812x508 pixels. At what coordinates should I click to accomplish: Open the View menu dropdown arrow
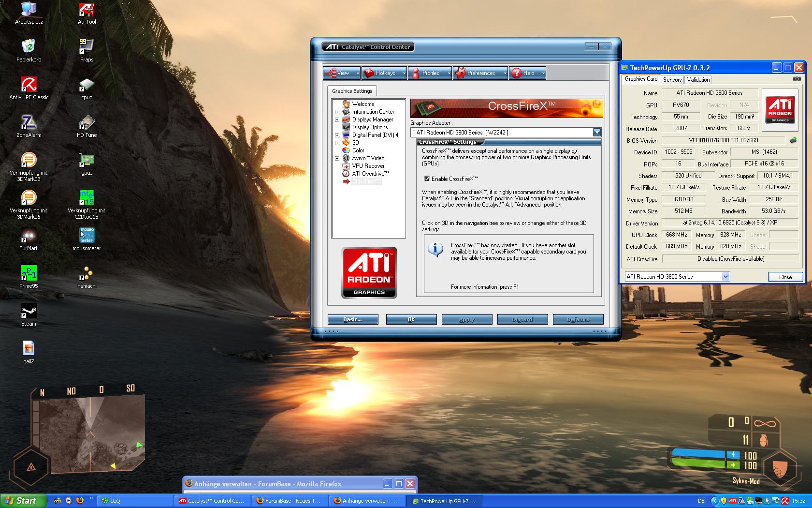pyautogui.click(x=358, y=74)
